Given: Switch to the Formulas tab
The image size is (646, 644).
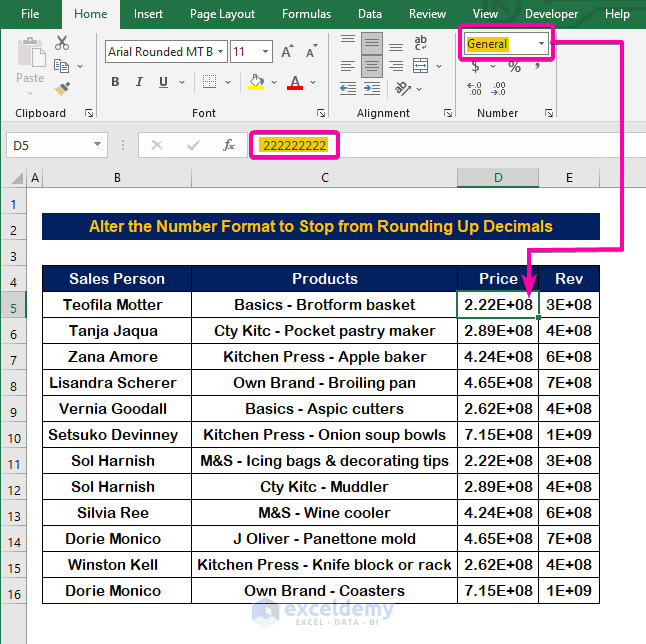Looking at the screenshot, I should coord(306,14).
